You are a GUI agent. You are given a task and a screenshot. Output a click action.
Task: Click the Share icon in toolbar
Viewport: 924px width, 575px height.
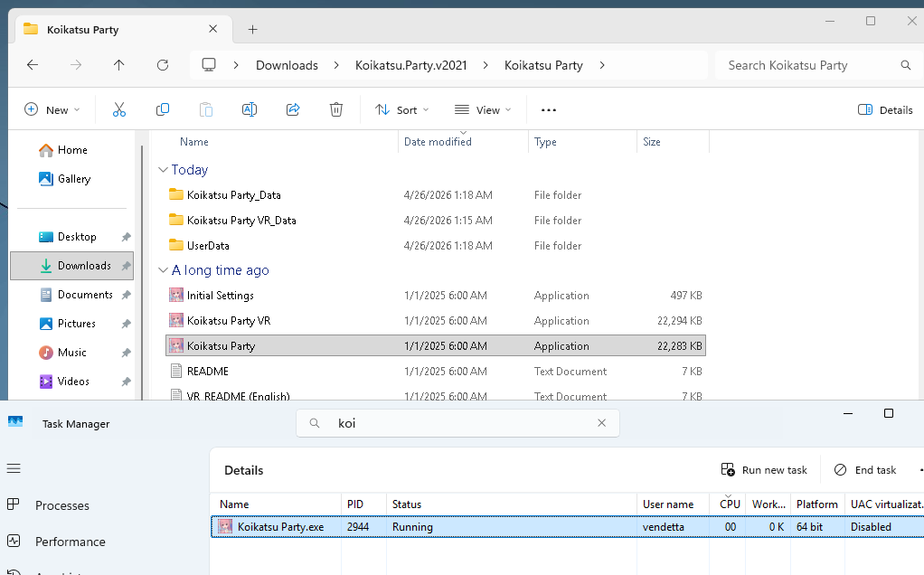(x=293, y=109)
